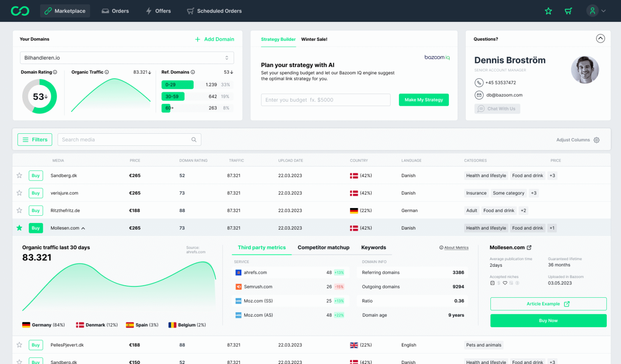621x364 pixels.
Task: Click the Adjust Columns gear icon
Action: point(596,140)
